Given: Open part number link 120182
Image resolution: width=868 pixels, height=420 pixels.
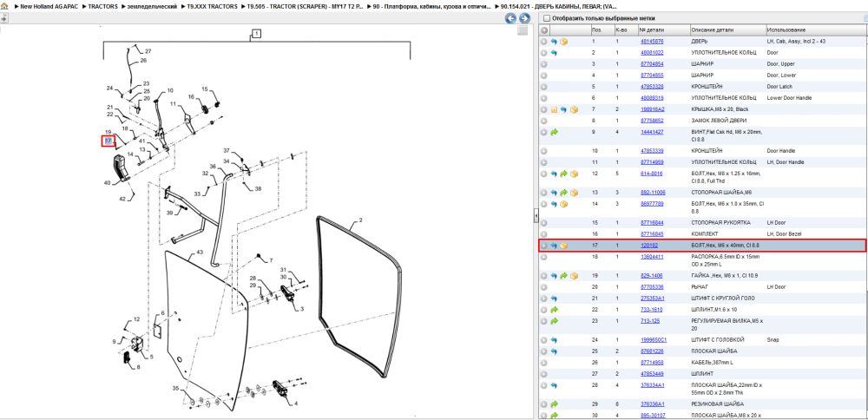Looking at the screenshot, I should (648, 245).
